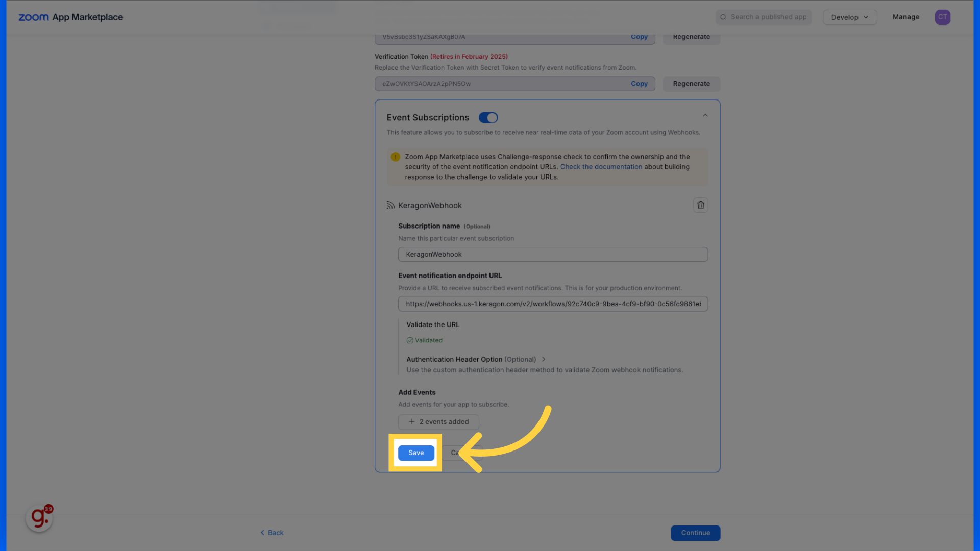980x551 pixels.
Task: Delete the KeragonWebhook subscription with trash icon
Action: coord(700,205)
